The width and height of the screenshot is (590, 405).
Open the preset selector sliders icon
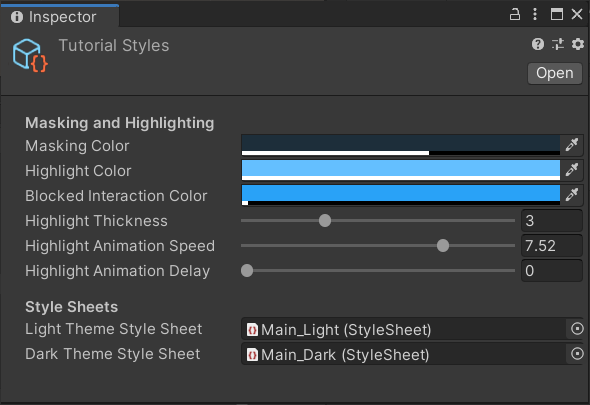558,44
